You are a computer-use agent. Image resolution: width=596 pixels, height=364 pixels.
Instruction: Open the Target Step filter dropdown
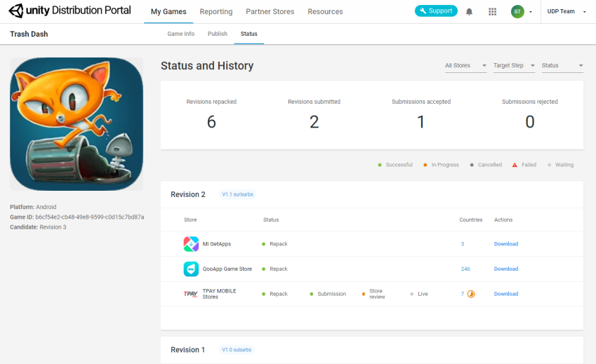tap(514, 66)
